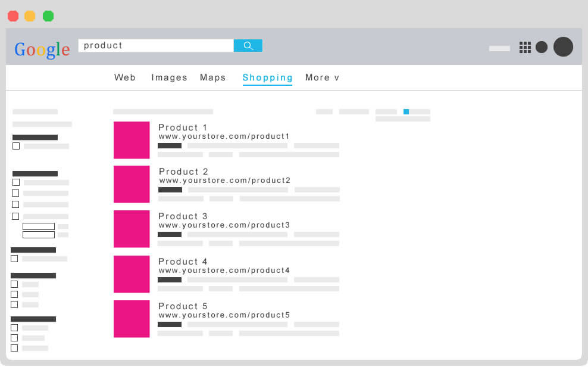Open the pink thumbnail for Product 1
Viewport: 588px width, 370px height.
click(132, 140)
